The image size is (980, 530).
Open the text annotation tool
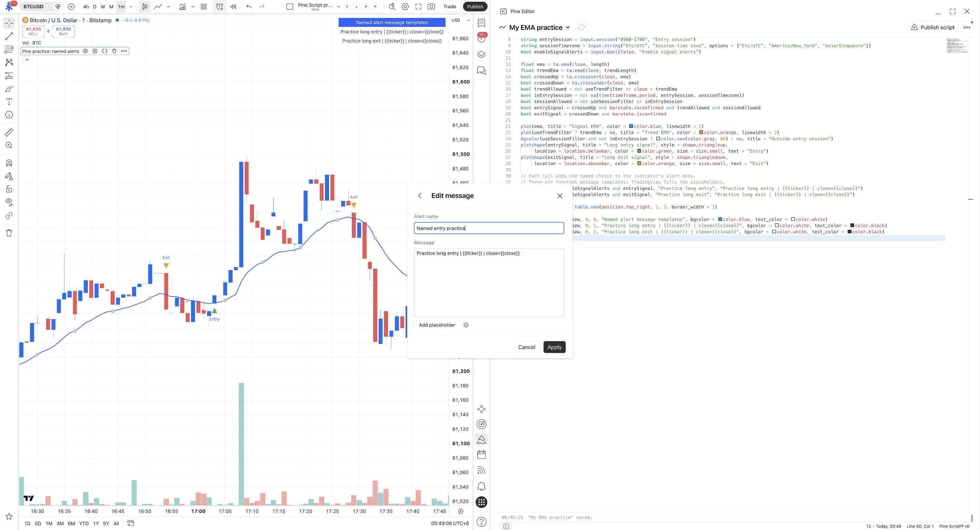point(9,102)
